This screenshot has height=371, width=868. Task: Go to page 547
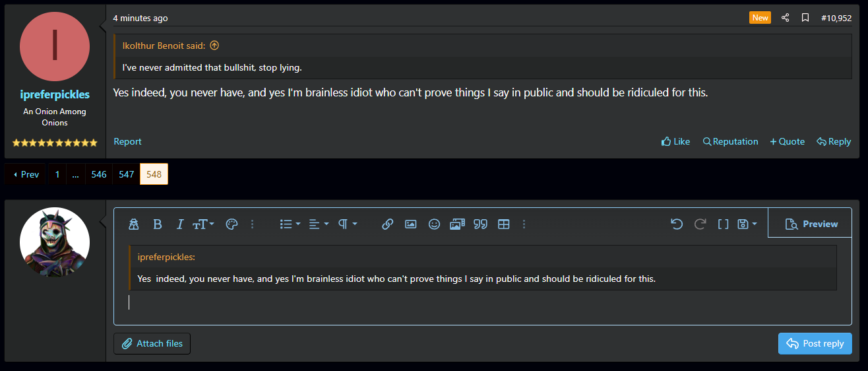point(126,174)
